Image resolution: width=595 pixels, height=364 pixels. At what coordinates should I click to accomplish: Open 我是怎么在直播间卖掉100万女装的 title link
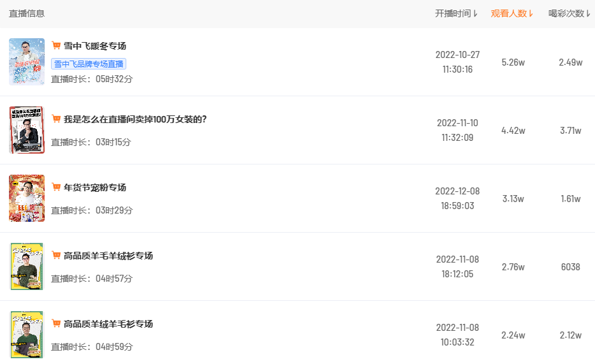135,119
